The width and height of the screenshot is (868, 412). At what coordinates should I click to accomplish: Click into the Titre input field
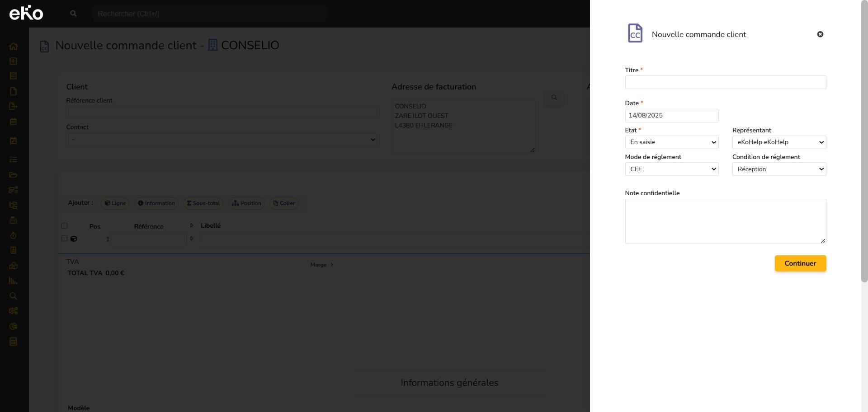[x=725, y=82]
